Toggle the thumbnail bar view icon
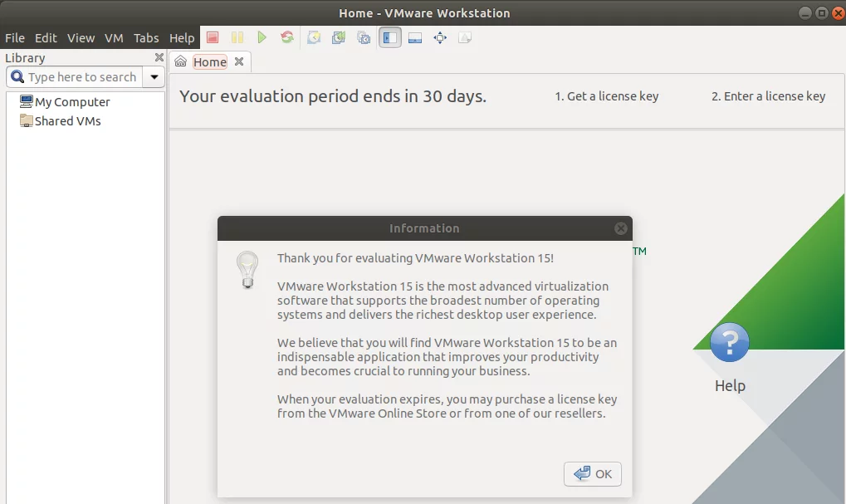Viewport: 846px width, 504px height. [415, 37]
